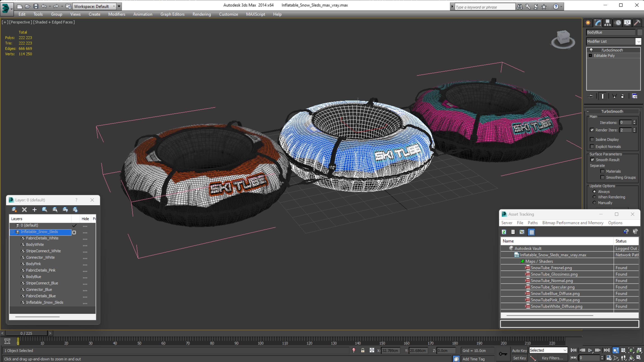Click the Pin Stack icon under modifier stack
644x362 pixels.
pos(591,96)
